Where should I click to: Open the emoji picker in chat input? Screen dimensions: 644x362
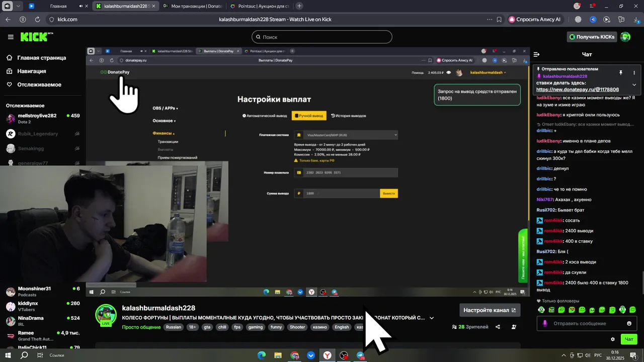pos(629,323)
